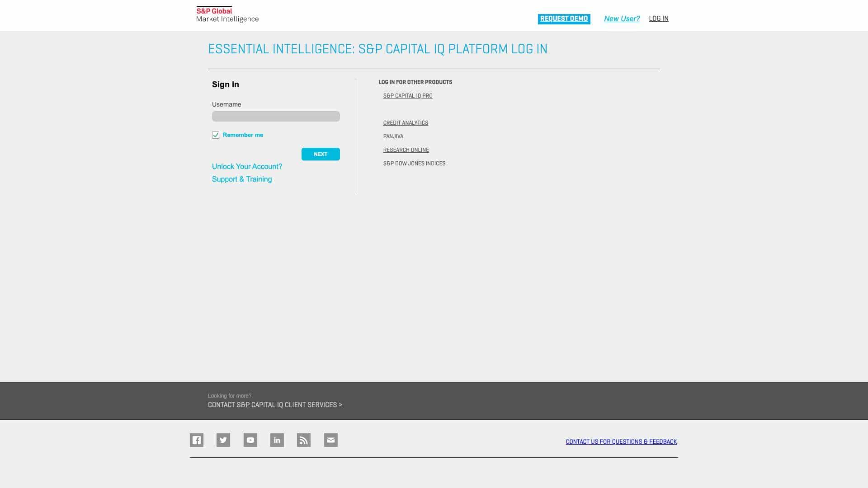Open the New User? link
868x488 pixels.
click(x=622, y=19)
